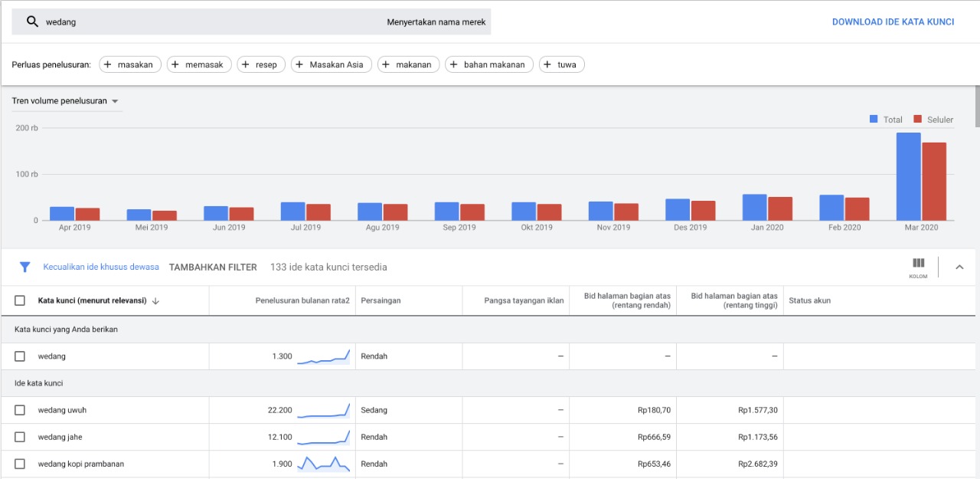This screenshot has height=479, width=980.
Task: Collapse the panel with the chevron up
Action: [x=959, y=267]
